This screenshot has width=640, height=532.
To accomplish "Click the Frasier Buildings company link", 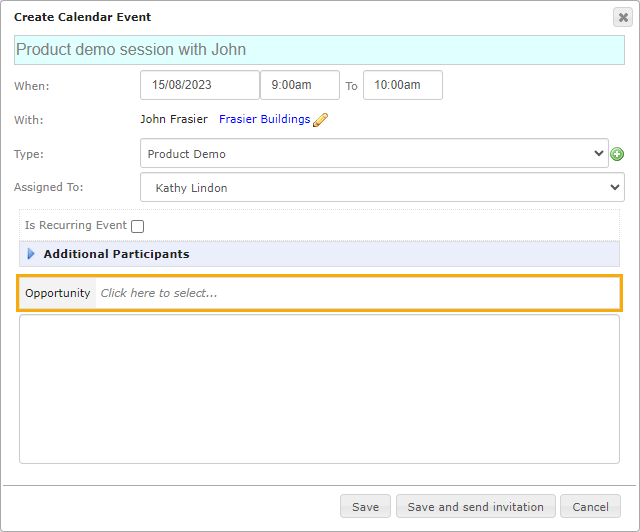I will 264,119.
